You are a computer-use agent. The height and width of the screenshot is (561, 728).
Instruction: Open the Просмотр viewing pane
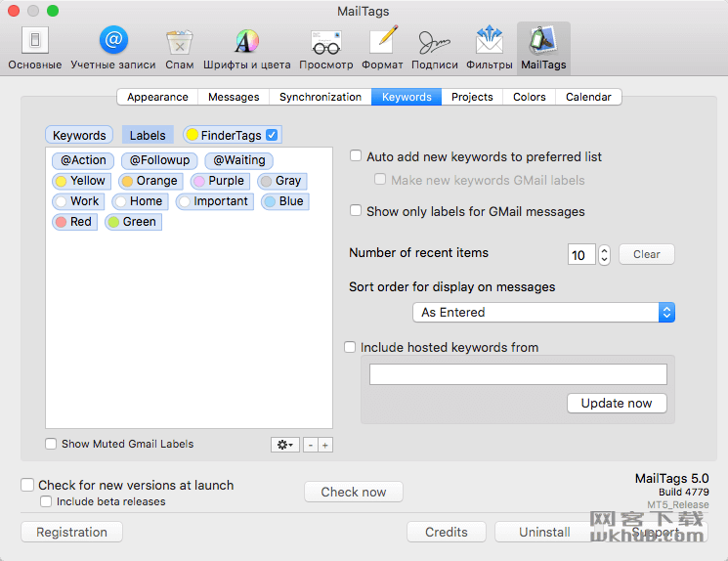coord(326,48)
